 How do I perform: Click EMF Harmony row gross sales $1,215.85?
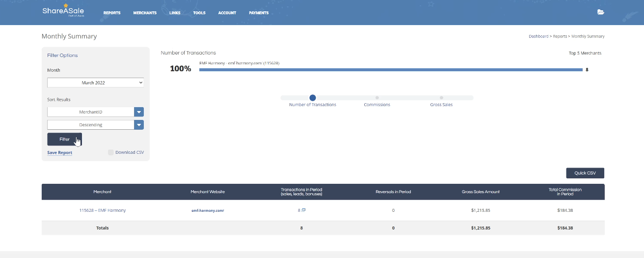click(481, 210)
